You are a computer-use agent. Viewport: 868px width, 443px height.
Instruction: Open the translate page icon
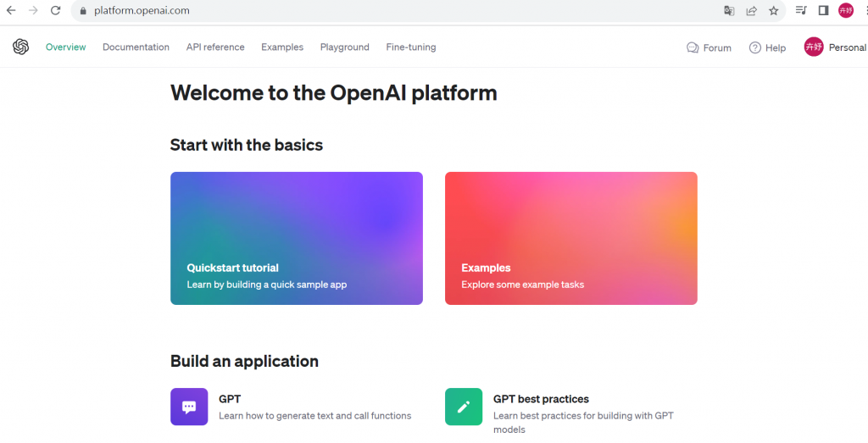click(x=730, y=10)
